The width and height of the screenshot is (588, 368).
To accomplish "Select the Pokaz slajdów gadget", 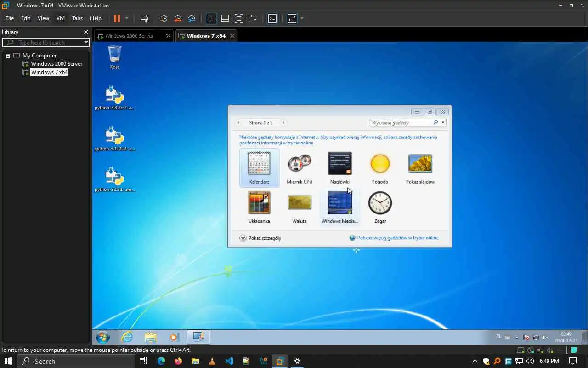I will (420, 167).
